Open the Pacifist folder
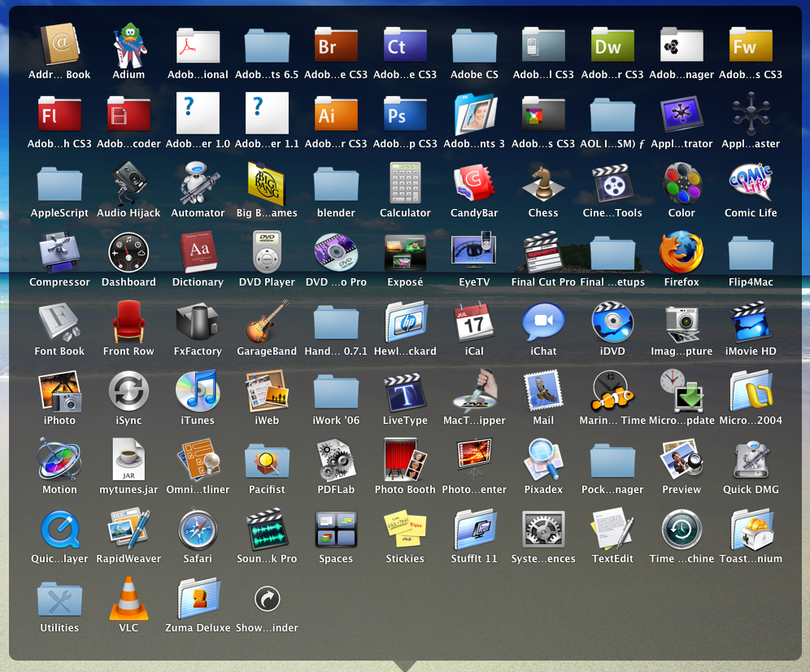Image resolution: width=810 pixels, height=672 pixels. click(267, 460)
